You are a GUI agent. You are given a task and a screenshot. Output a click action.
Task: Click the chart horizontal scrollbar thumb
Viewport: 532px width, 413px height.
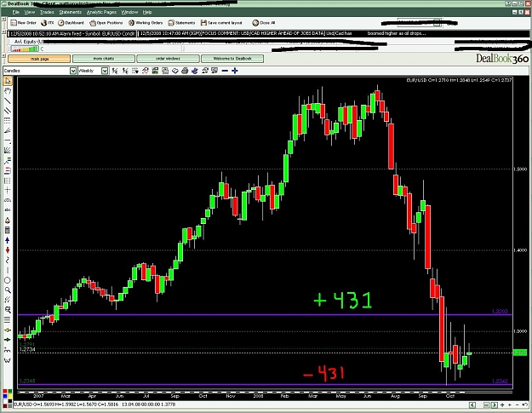pyautogui.click(x=487, y=404)
